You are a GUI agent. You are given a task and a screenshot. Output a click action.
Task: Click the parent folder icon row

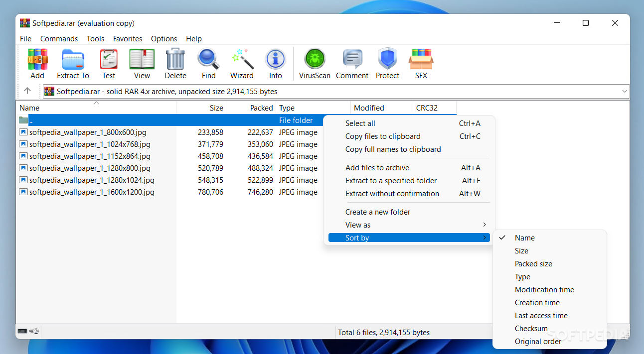(x=23, y=120)
